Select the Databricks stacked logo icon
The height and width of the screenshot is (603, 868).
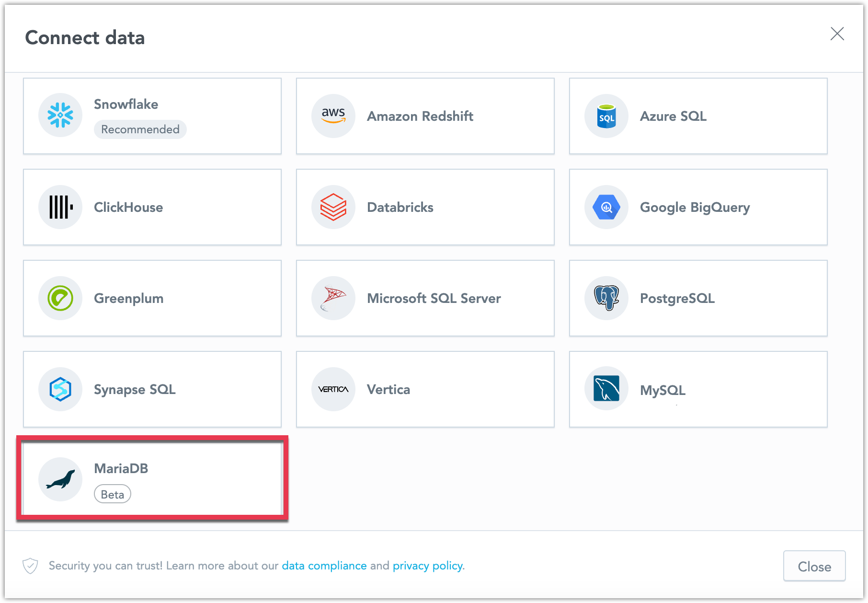click(333, 207)
